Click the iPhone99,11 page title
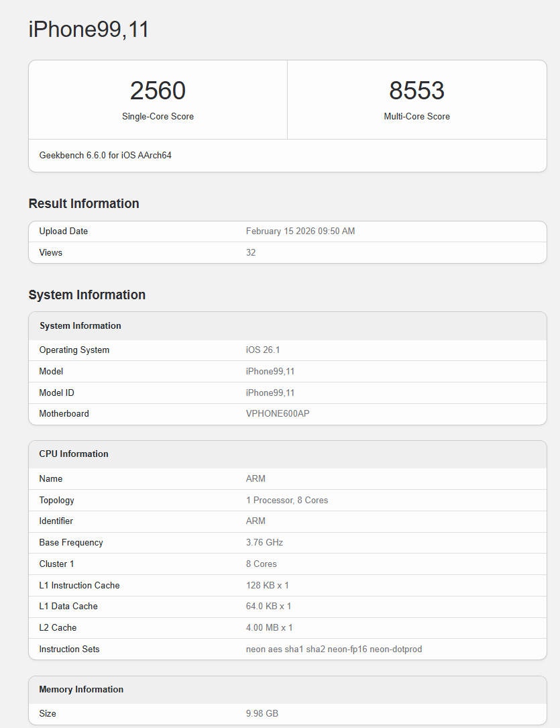560x728 pixels. click(x=88, y=29)
